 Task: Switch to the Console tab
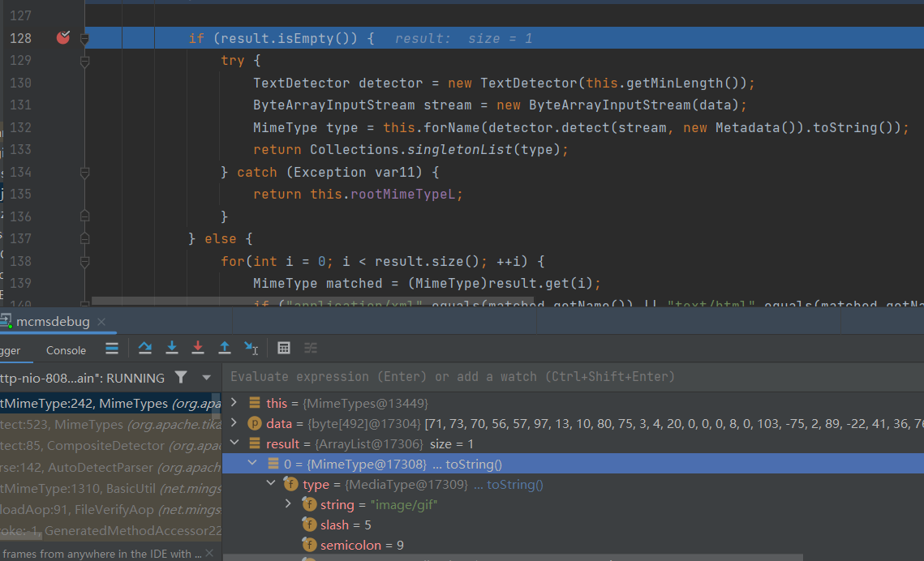pos(66,350)
